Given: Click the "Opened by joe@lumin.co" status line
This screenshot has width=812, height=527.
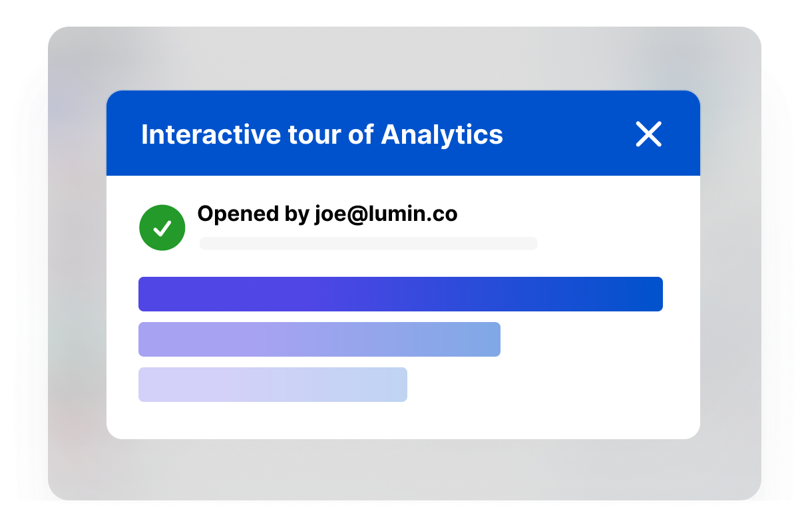Looking at the screenshot, I should [x=327, y=214].
